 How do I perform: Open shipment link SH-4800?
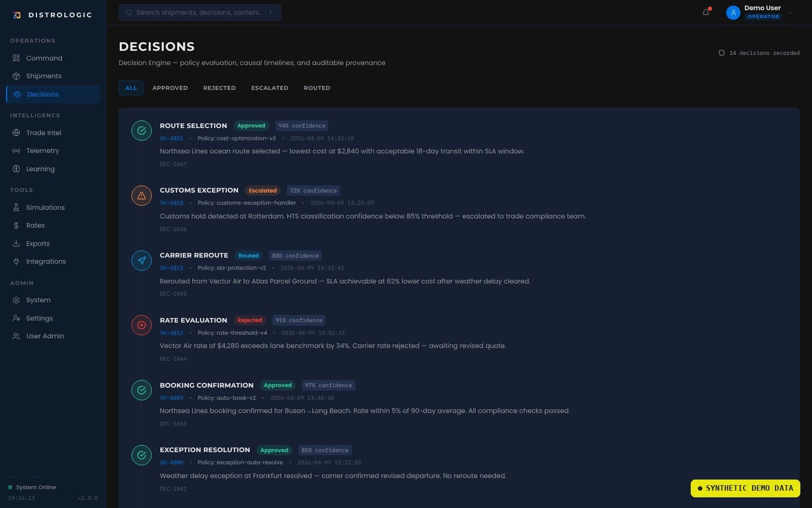pos(172,462)
